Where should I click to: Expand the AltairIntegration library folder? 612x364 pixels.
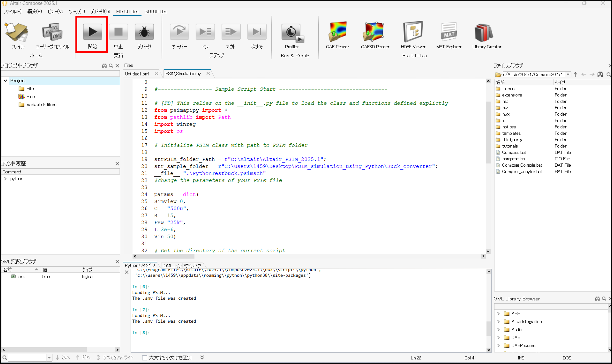pyautogui.click(x=498, y=322)
